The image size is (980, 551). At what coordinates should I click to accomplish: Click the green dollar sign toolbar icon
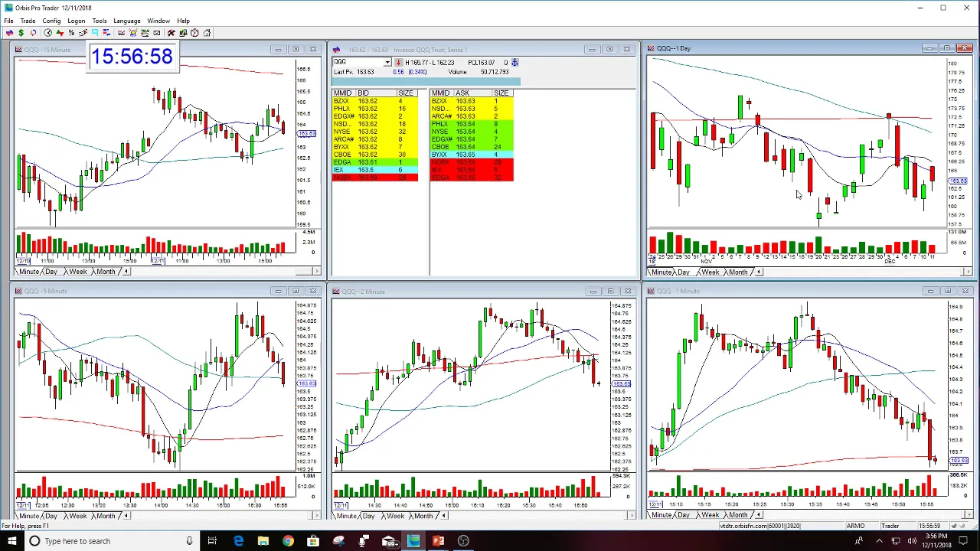21,33
